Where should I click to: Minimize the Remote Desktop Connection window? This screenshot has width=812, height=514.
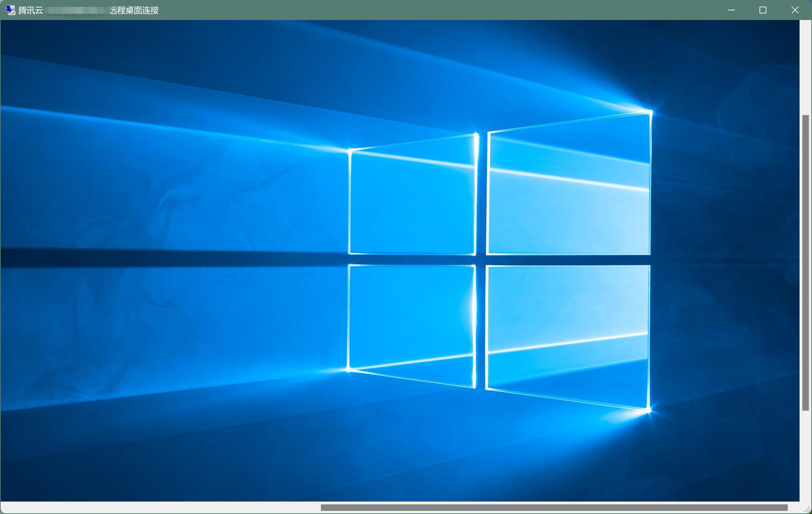tap(731, 10)
